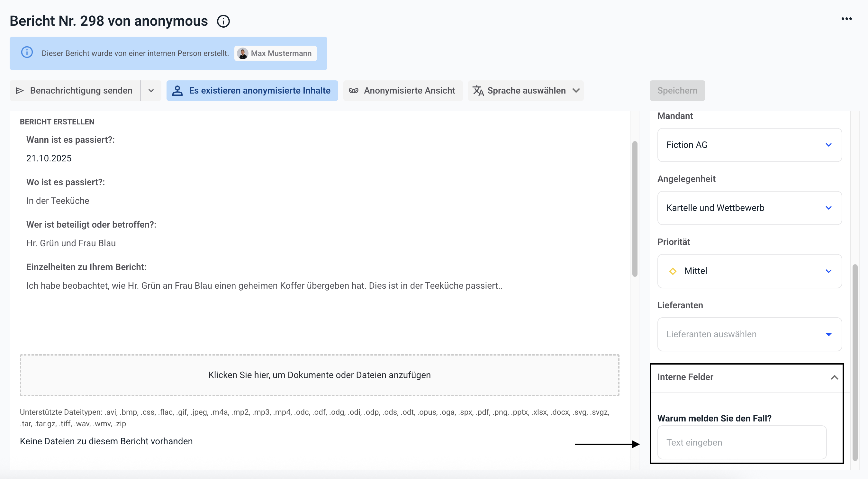Open the Mandant dropdown showing Fiction AG
868x479 pixels.
click(x=749, y=145)
